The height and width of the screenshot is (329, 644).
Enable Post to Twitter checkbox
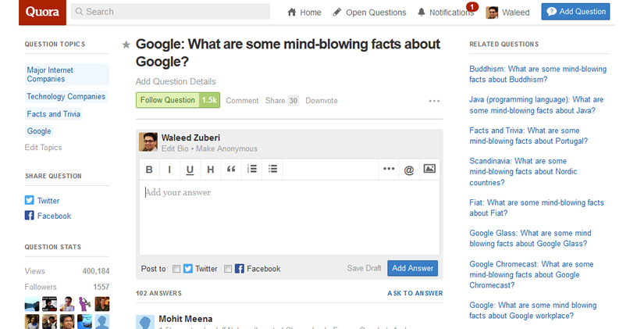click(176, 269)
